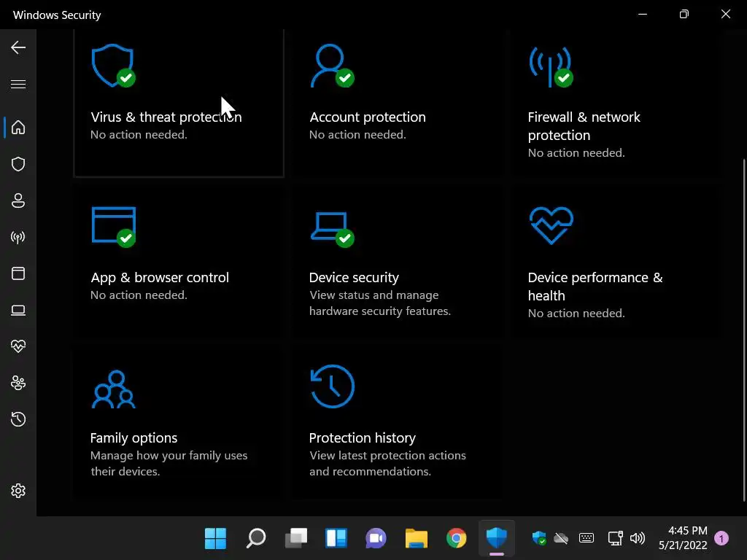This screenshot has height=560, width=747.
Task: Open taskbar Search magnifier
Action: (x=256, y=539)
